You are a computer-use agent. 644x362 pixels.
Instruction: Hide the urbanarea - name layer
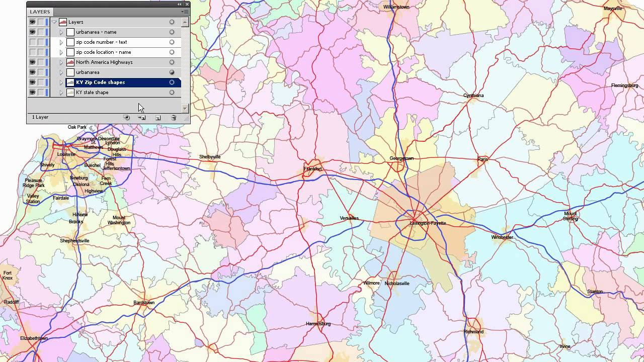coord(32,32)
